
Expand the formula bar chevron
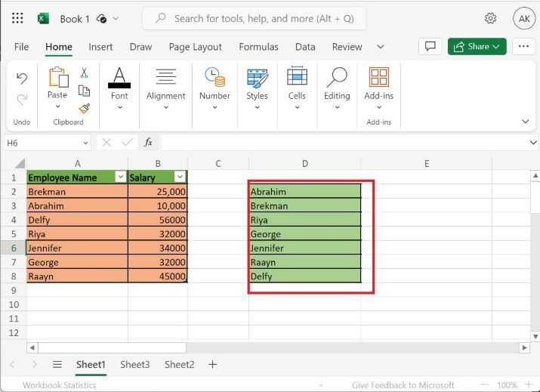[x=533, y=142]
